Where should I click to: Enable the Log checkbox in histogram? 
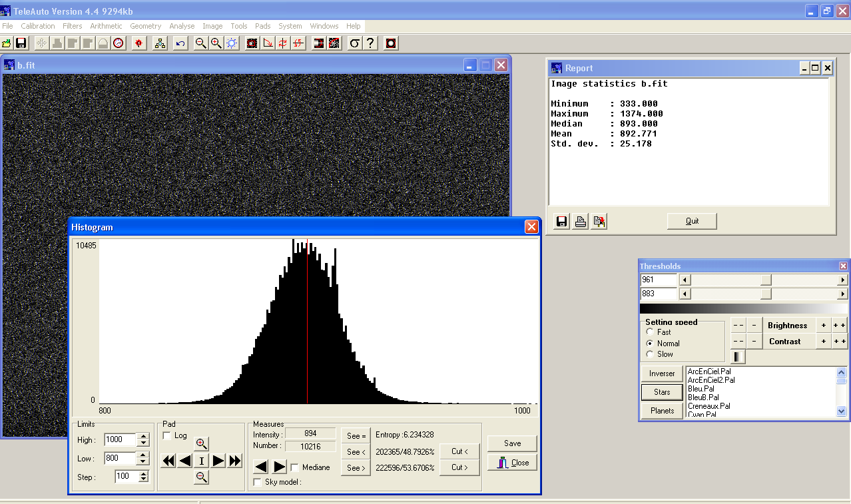coord(167,435)
